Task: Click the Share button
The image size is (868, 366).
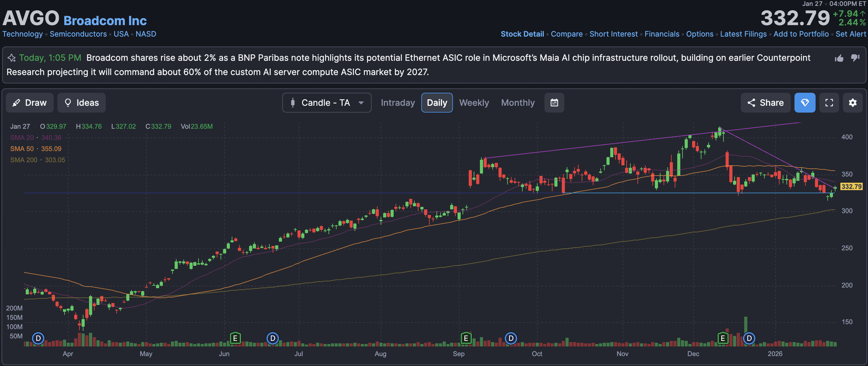Action: tap(765, 103)
